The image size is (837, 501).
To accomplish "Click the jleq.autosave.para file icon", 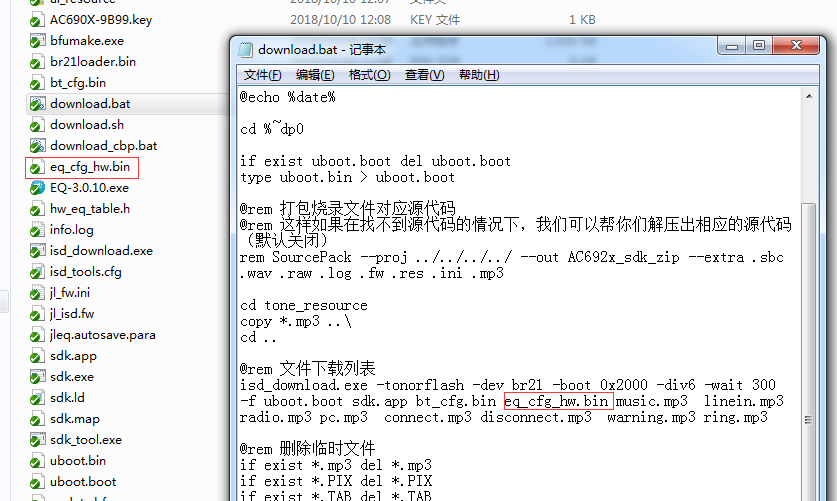I will (x=37, y=335).
